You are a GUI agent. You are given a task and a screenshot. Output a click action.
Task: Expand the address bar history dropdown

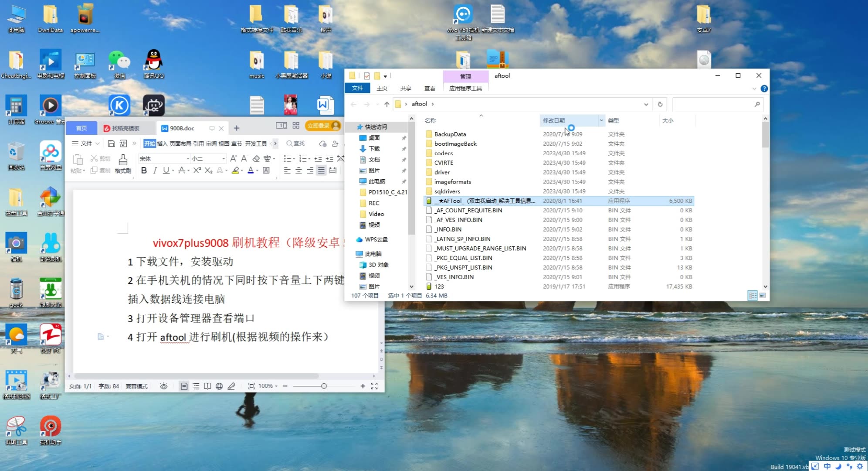click(646, 104)
